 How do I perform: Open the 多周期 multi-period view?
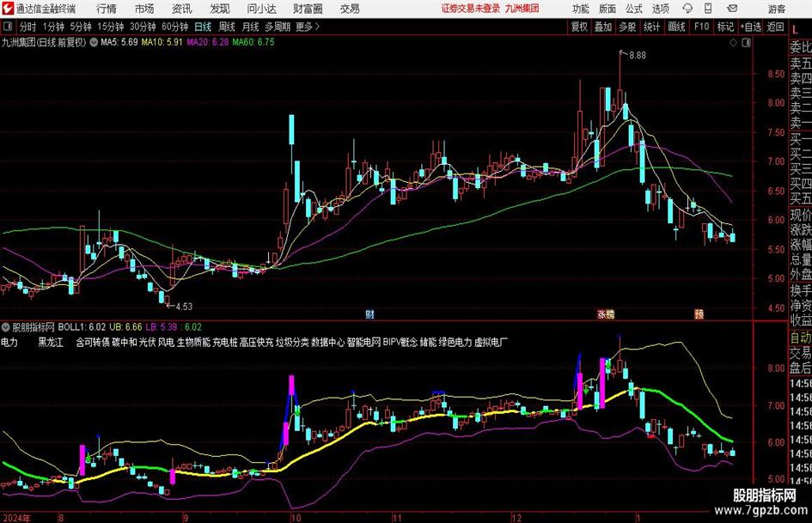point(278,27)
